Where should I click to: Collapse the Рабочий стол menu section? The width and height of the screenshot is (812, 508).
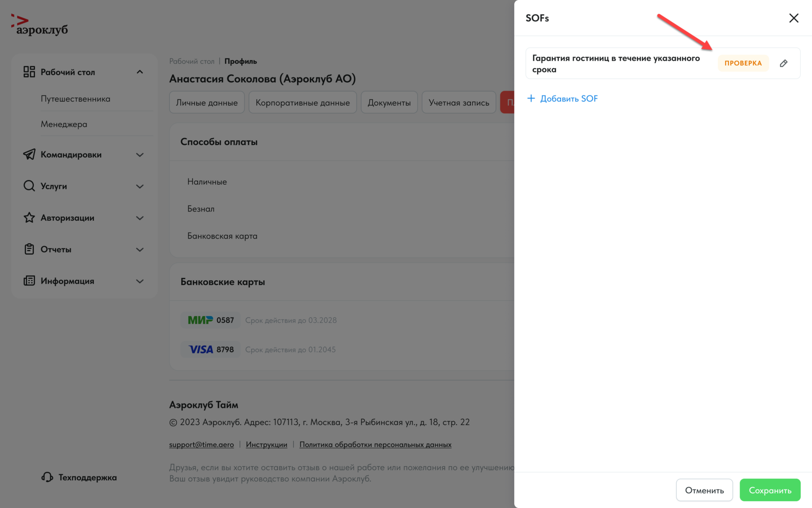coord(140,72)
